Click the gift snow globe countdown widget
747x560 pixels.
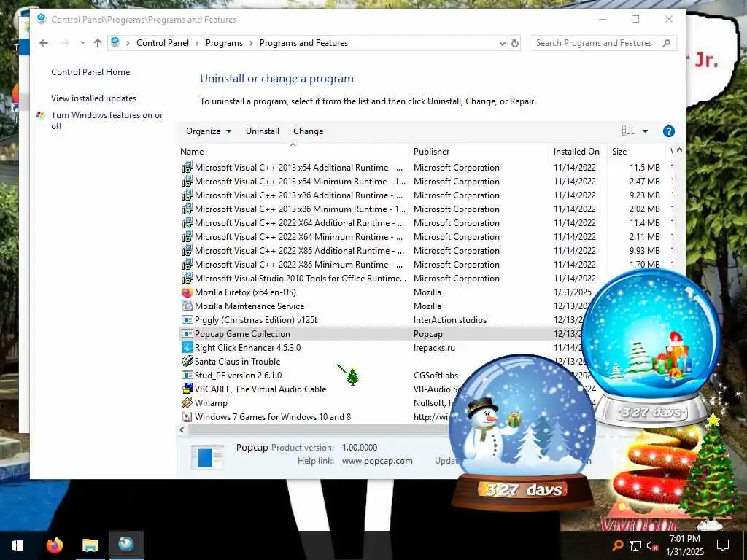point(651,350)
